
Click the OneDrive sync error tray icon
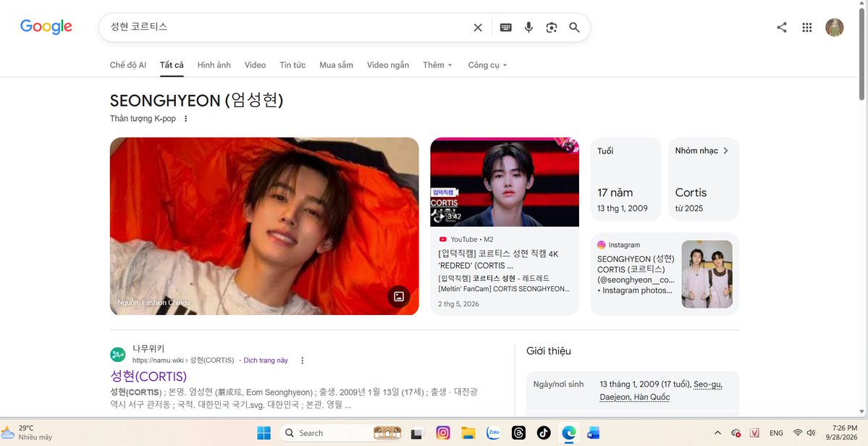(736, 433)
